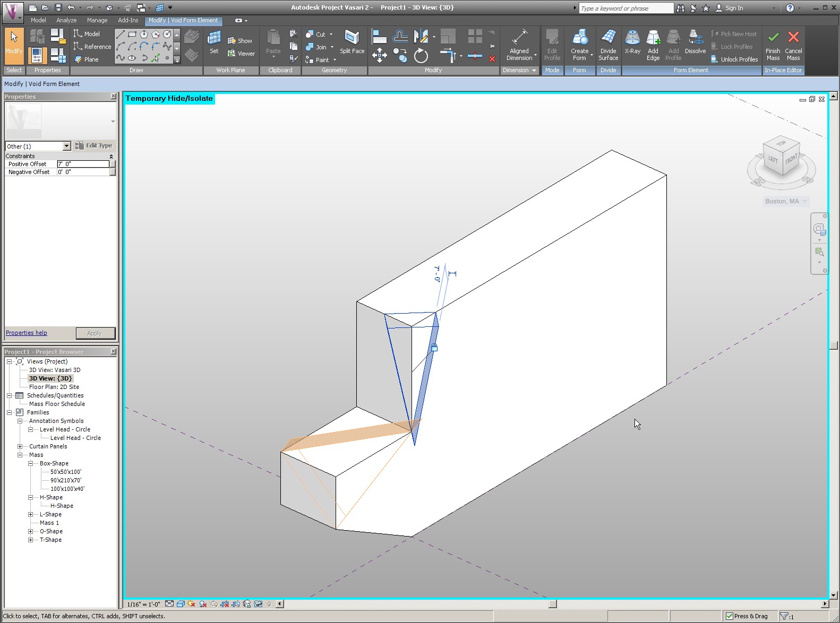Click the Boston, MA location button
The height and width of the screenshot is (623, 840).
pyautogui.click(x=782, y=201)
